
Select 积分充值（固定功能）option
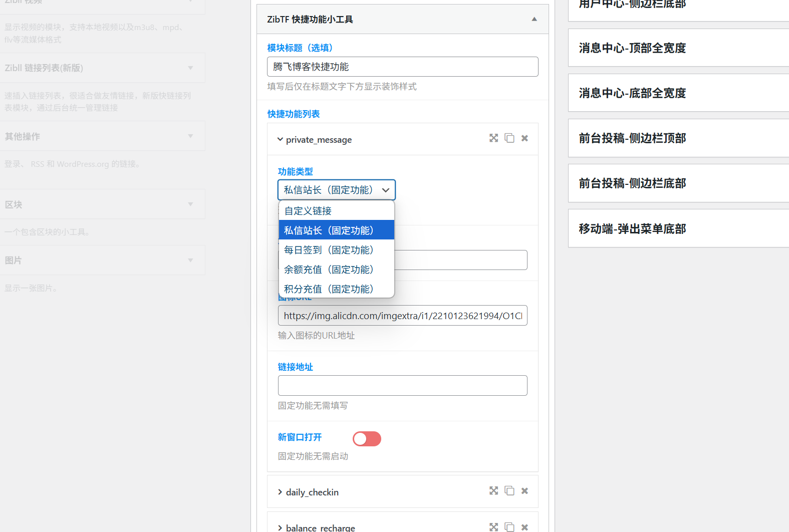tap(337, 289)
